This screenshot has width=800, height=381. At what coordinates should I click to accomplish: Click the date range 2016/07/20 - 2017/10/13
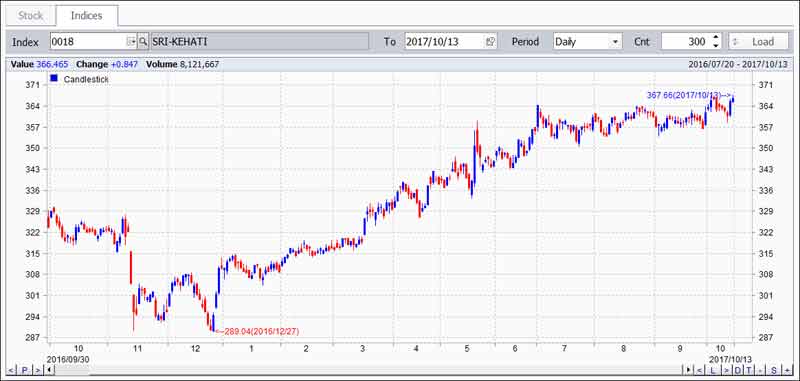(x=738, y=64)
